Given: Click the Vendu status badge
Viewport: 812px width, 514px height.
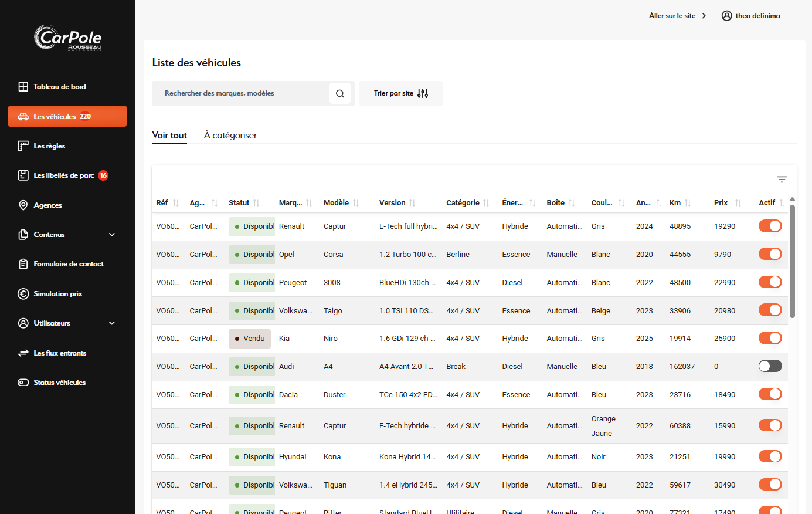Looking at the screenshot, I should [x=250, y=339].
